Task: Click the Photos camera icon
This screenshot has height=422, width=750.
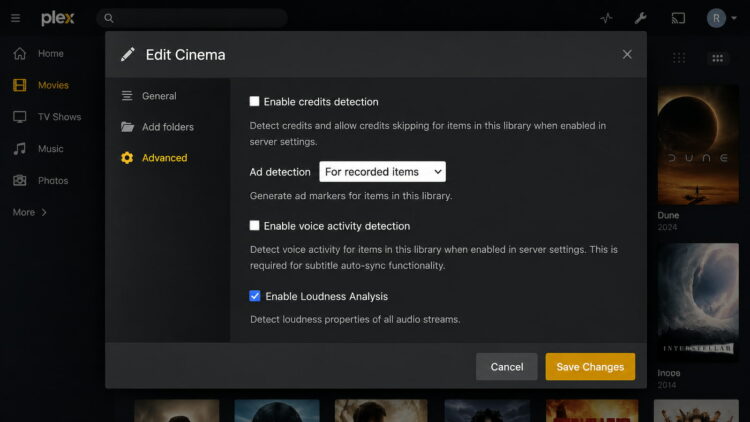Action: coord(20,180)
